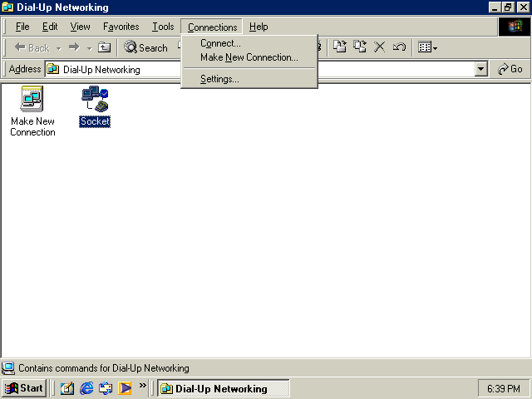Open the Help menu

coord(259,27)
